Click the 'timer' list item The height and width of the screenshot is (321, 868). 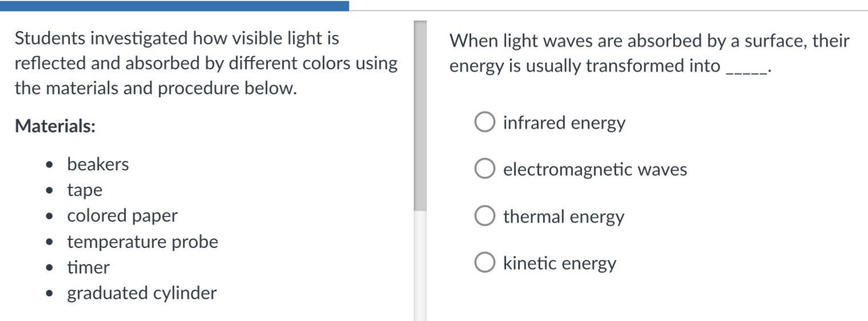tap(88, 267)
